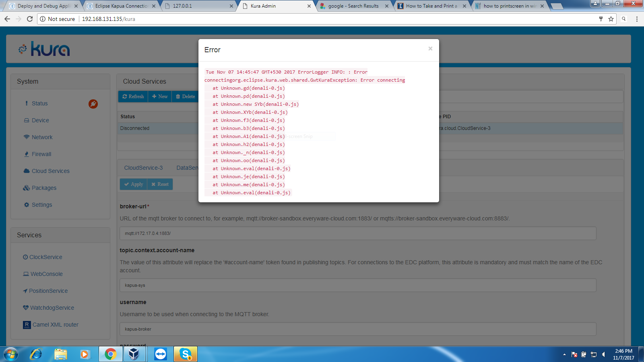Open Windows Explorer folder from taskbar
644x362 pixels.
[x=61, y=354]
